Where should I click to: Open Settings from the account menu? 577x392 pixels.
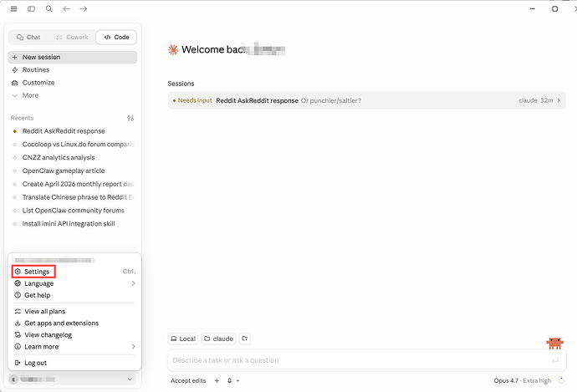pos(74,272)
